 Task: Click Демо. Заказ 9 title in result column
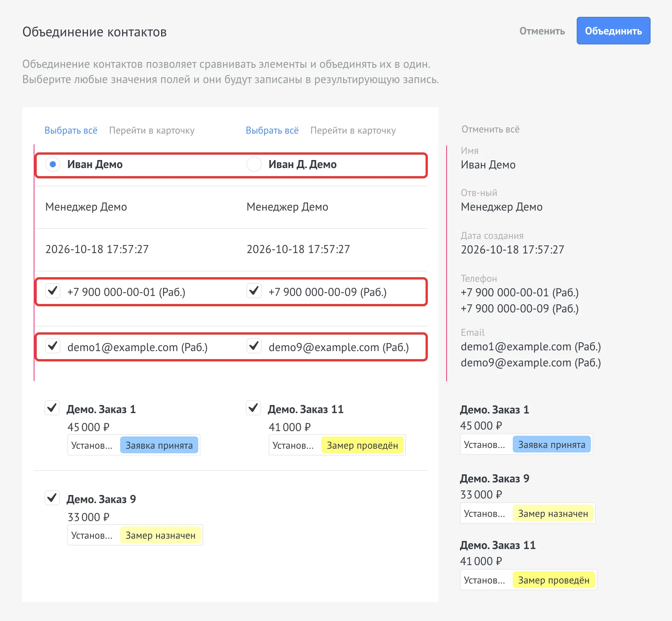coord(494,479)
